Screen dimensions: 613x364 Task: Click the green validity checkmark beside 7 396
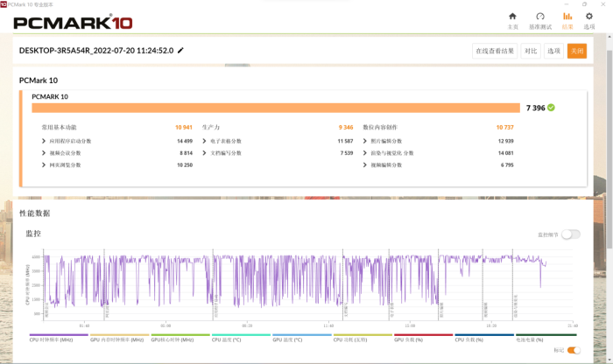[551, 108]
